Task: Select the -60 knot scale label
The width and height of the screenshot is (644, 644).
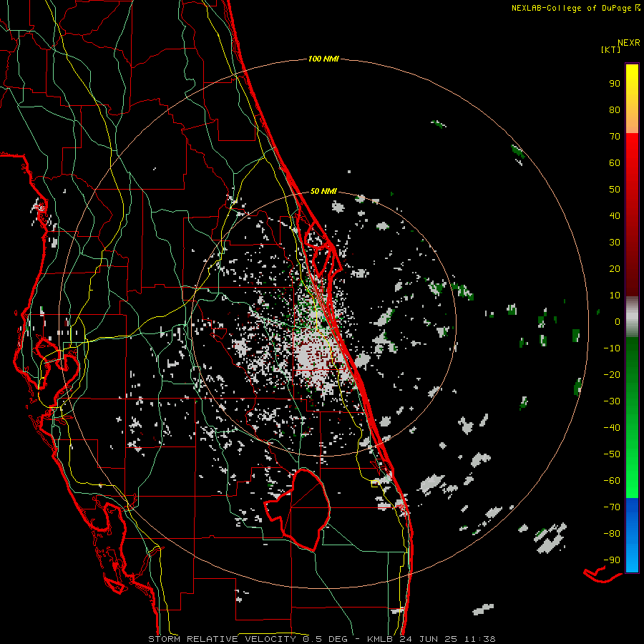Action: click(x=612, y=481)
